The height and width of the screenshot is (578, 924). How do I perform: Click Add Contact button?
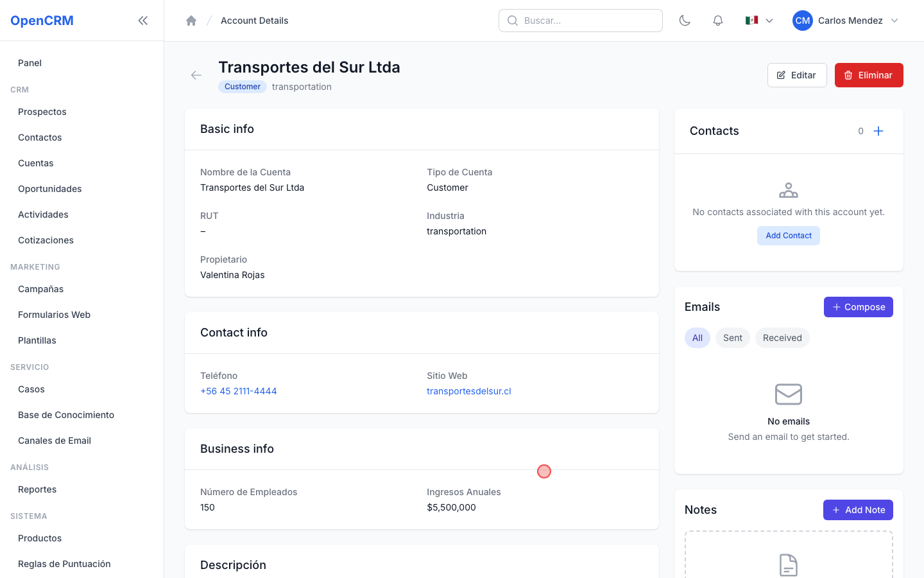click(x=789, y=236)
